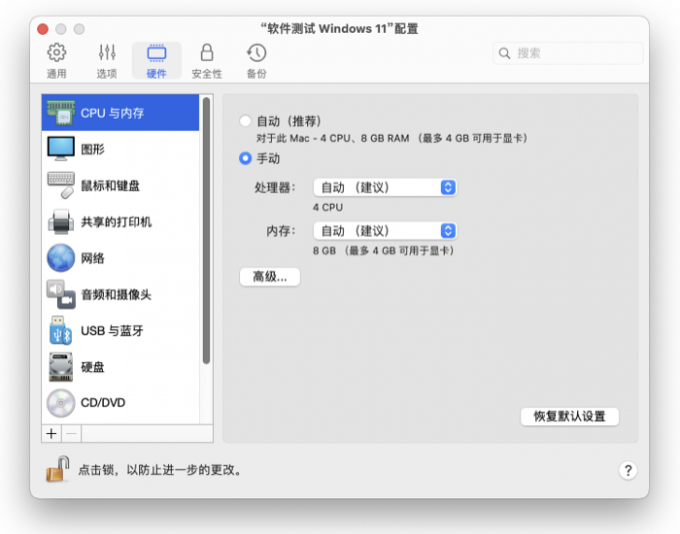Expand the 处理器 processor dropdown
The height and width of the screenshot is (534, 680).
click(x=385, y=187)
